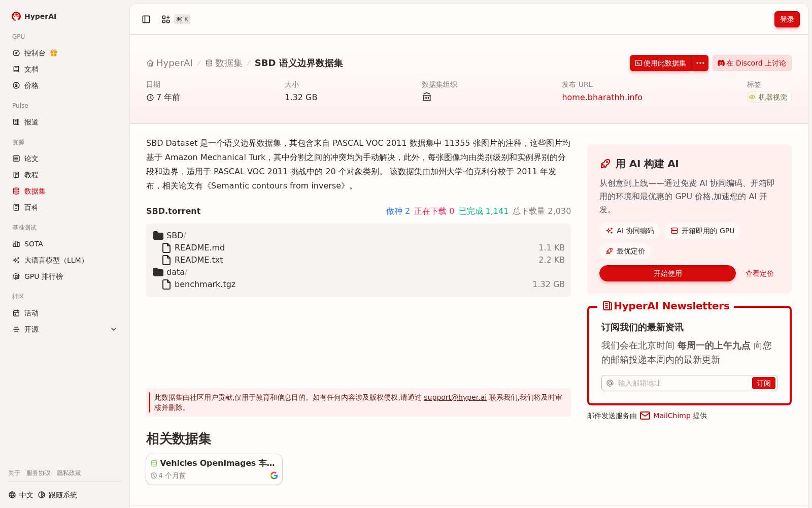This screenshot has height=508, width=812.
Task: Click the rocket icon beside 用 AI 构建 AI
Action: (x=605, y=164)
